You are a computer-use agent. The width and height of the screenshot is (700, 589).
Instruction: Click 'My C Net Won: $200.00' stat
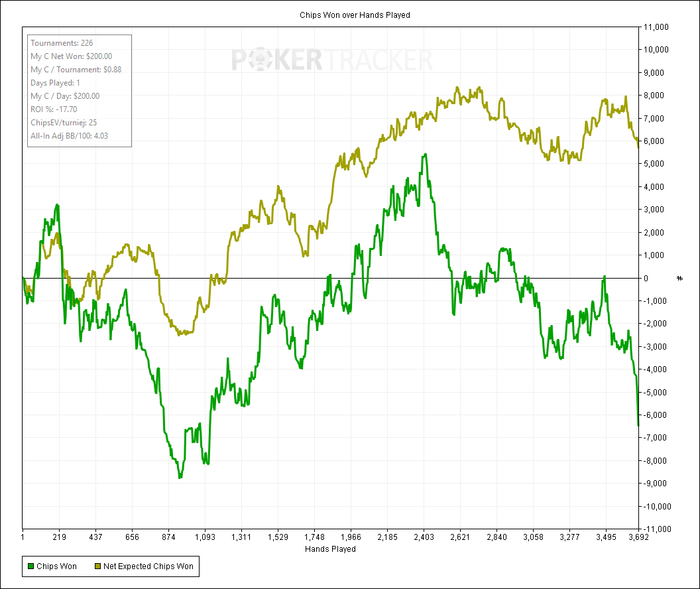point(71,56)
